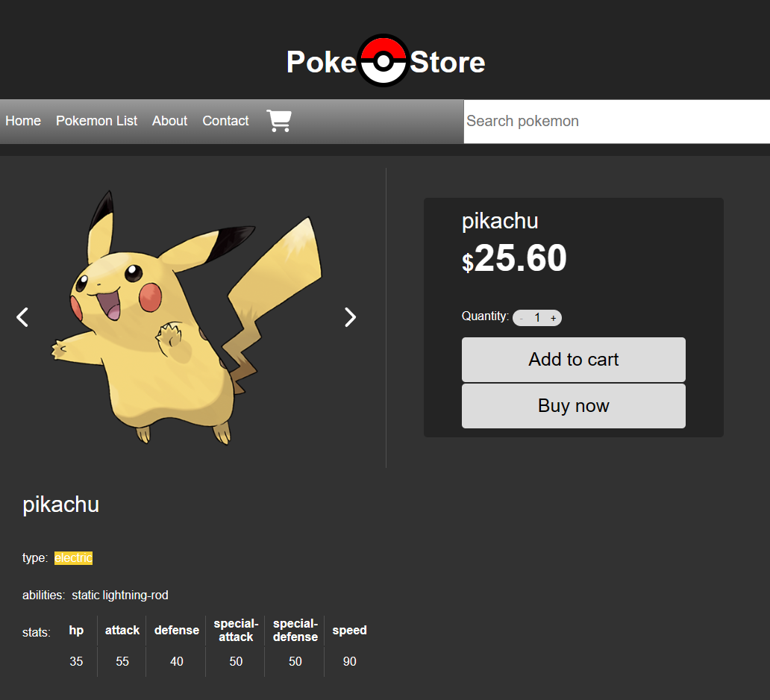The width and height of the screenshot is (770, 700).
Task: Show next Pokemon image with right arrow
Action: point(350,317)
